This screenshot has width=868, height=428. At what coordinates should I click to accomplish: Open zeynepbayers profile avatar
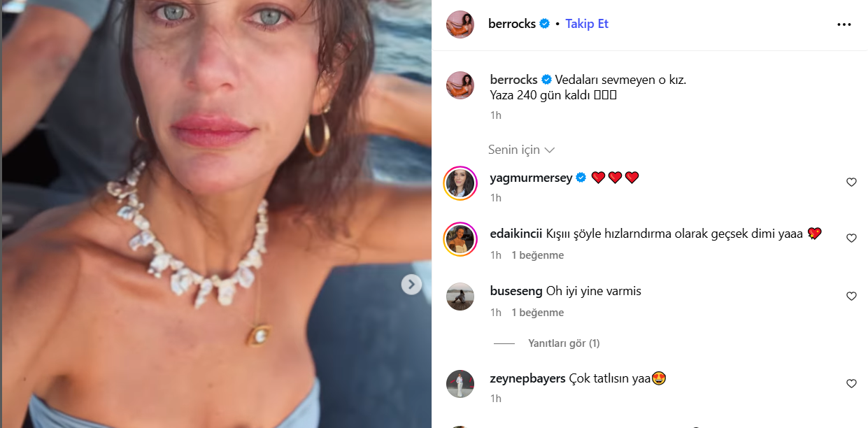(x=460, y=383)
